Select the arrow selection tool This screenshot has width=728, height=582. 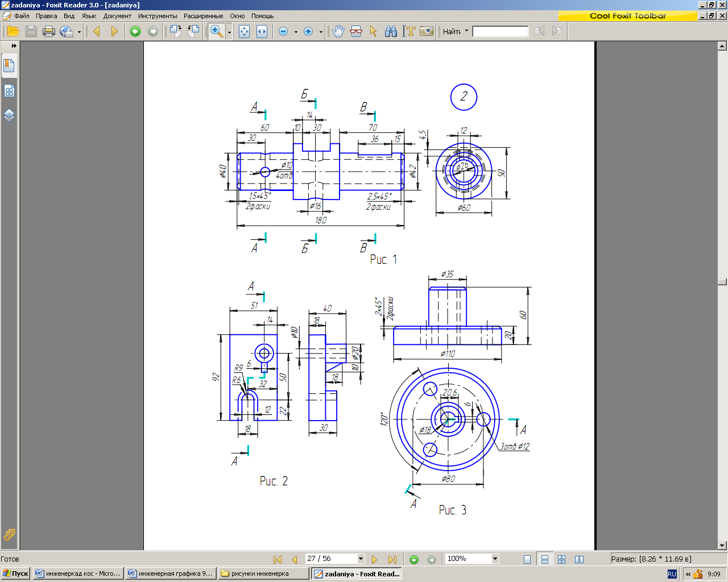tap(374, 31)
